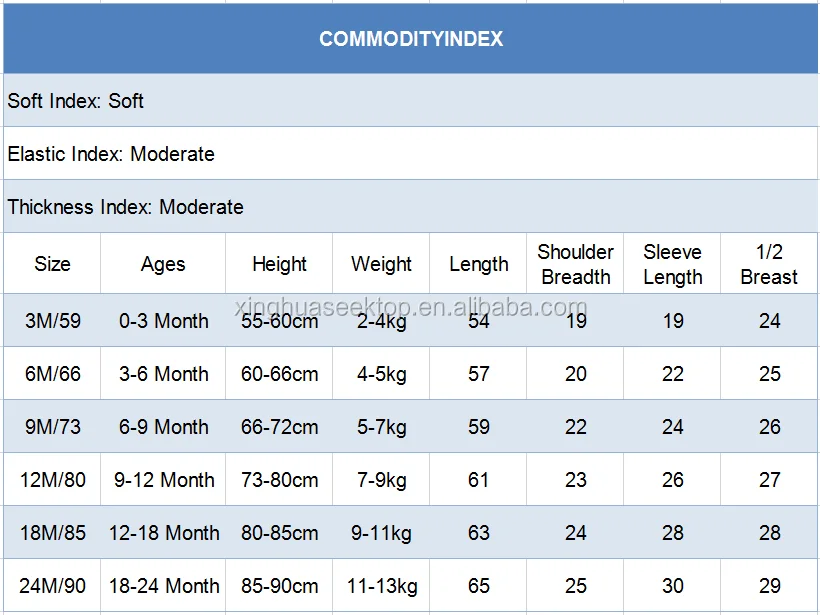This screenshot has width=820, height=615.
Task: Select the 18M/85 size cell
Action: (x=52, y=533)
